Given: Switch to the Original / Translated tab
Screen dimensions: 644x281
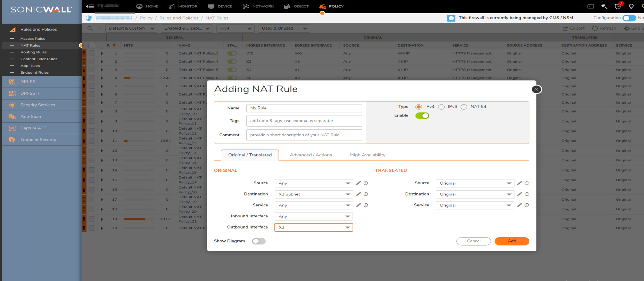Looking at the screenshot, I should (x=250, y=155).
